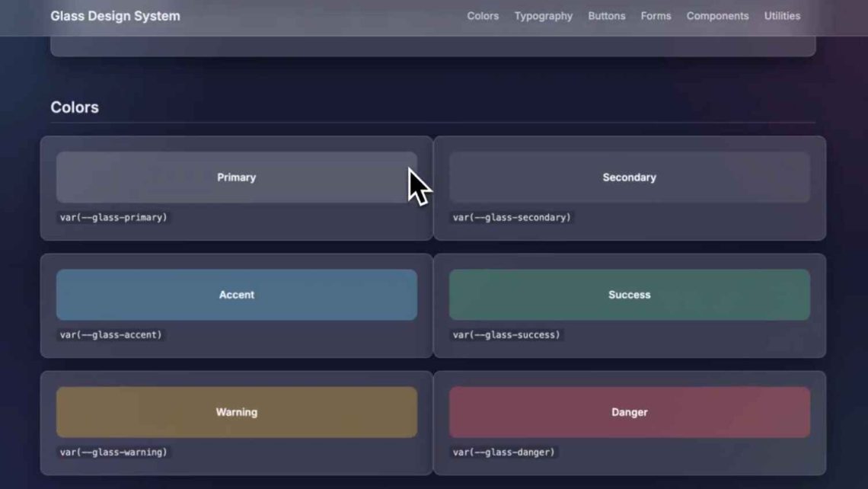Viewport: 868px width, 489px height.
Task: Click the var(--glass-primary) code label
Action: 113,217
